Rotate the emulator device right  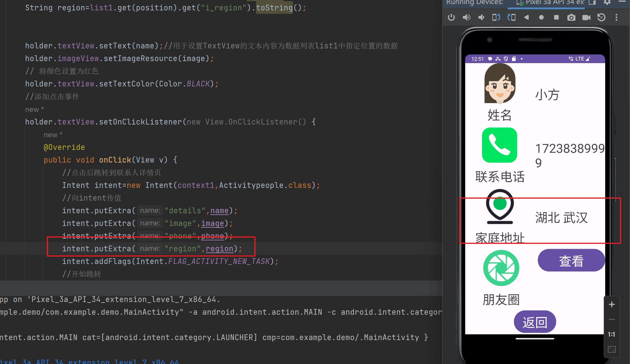tap(511, 18)
